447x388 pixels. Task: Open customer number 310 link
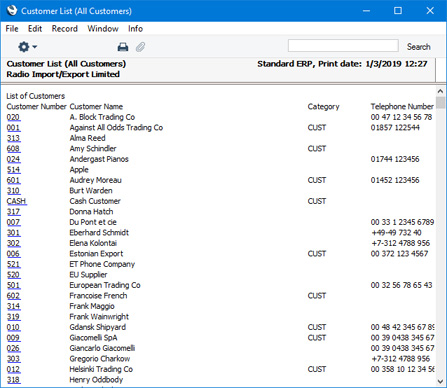(x=13, y=191)
